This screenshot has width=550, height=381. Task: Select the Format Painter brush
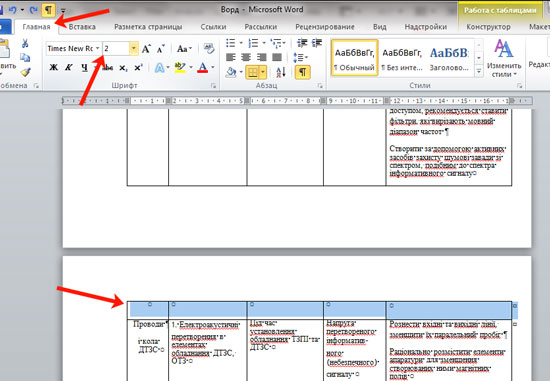point(25,72)
